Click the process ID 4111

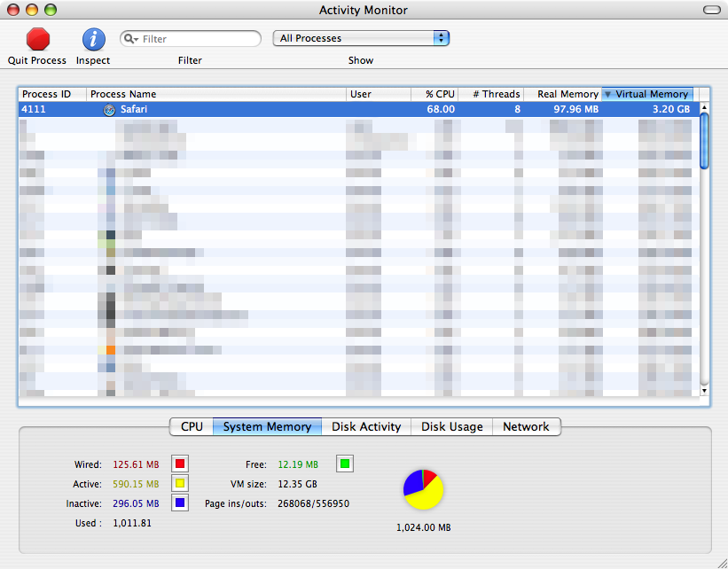point(34,110)
